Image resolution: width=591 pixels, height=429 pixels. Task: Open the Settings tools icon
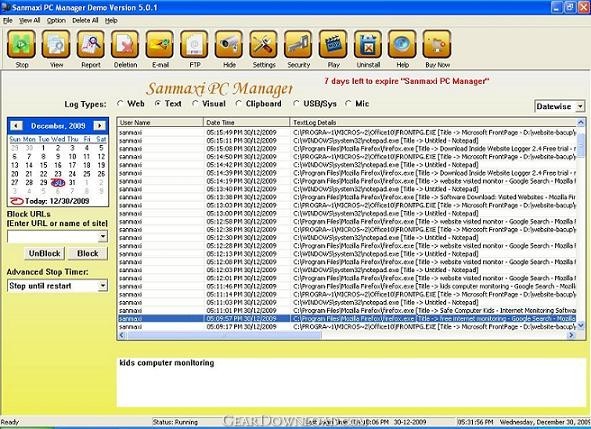pyautogui.click(x=264, y=44)
